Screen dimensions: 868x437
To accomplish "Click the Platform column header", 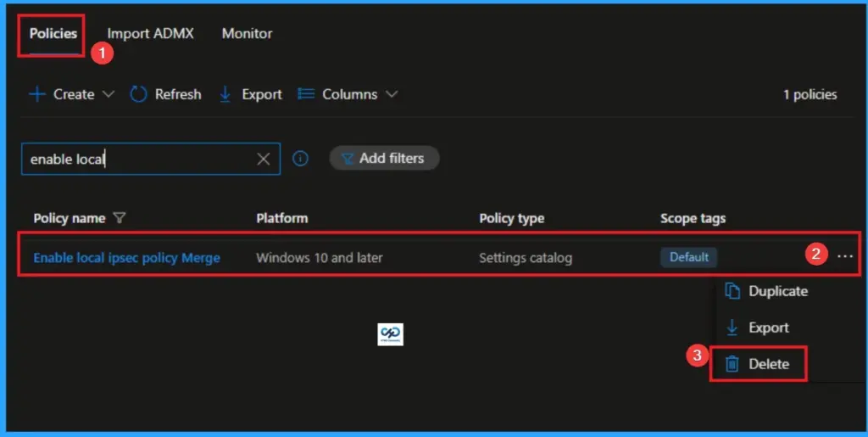I will [x=281, y=218].
